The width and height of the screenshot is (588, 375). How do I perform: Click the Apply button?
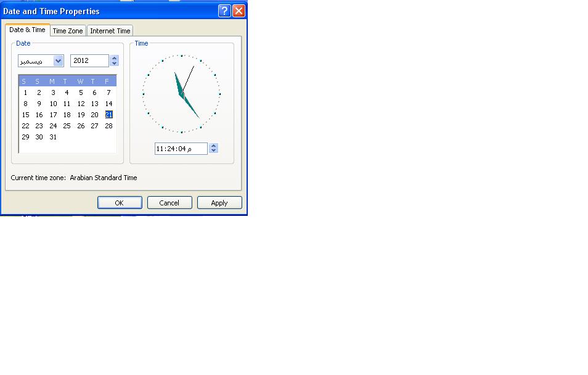219,203
